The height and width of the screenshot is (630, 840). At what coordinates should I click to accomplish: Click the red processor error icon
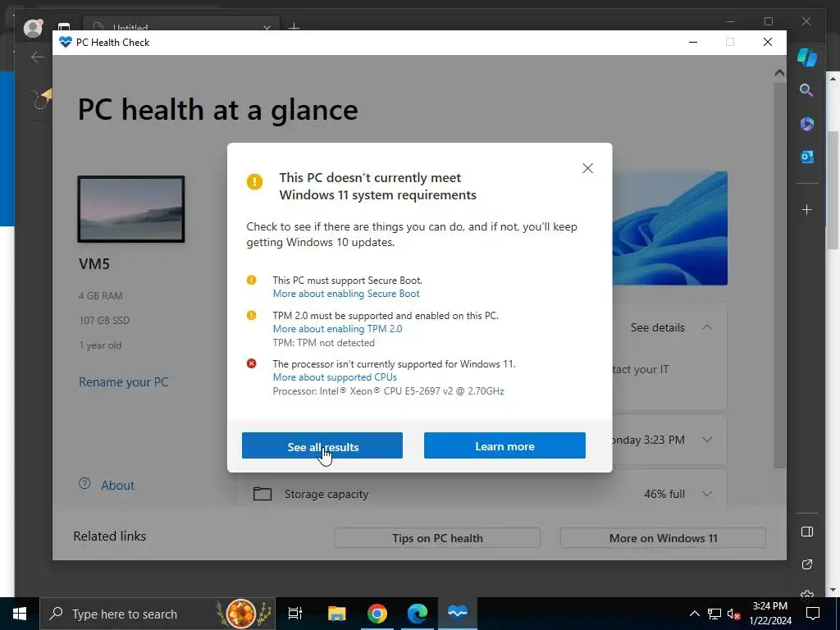251,363
